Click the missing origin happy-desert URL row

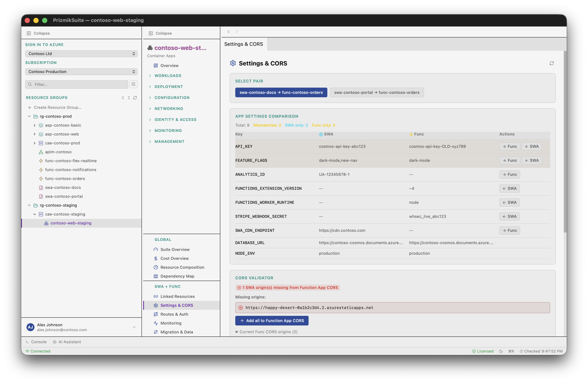393,308
